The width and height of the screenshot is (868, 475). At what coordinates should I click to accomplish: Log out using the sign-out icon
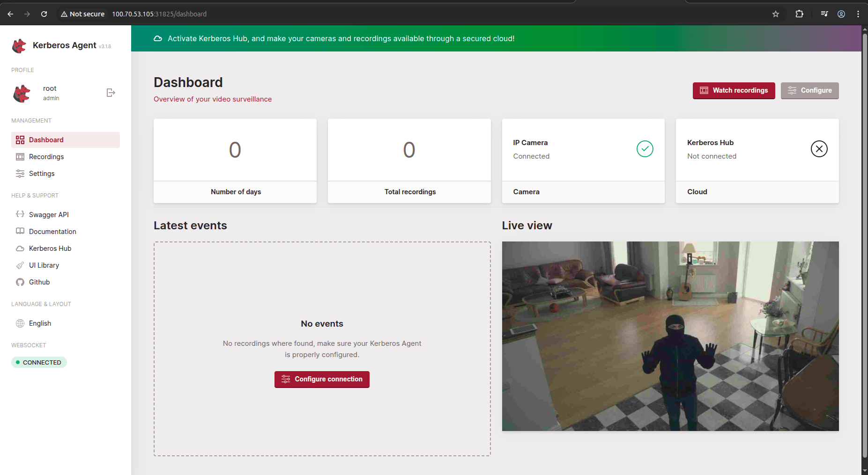point(111,93)
